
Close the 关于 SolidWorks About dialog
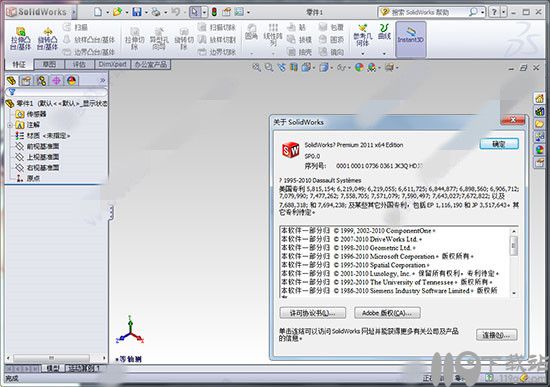(513, 120)
